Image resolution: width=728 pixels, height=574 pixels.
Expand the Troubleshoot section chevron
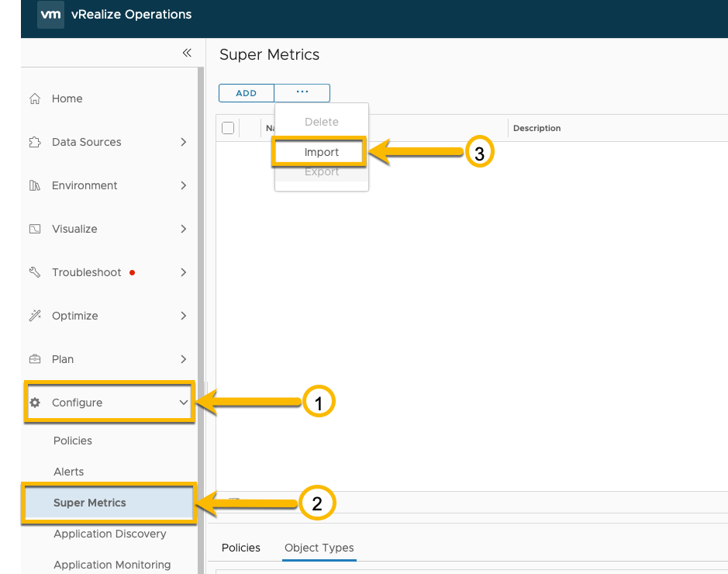pos(183,272)
